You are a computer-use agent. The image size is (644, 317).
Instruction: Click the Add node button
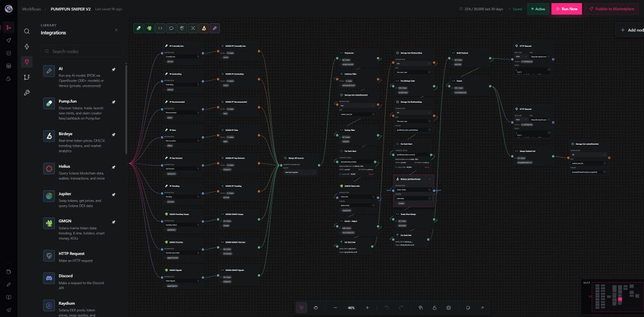(629, 30)
